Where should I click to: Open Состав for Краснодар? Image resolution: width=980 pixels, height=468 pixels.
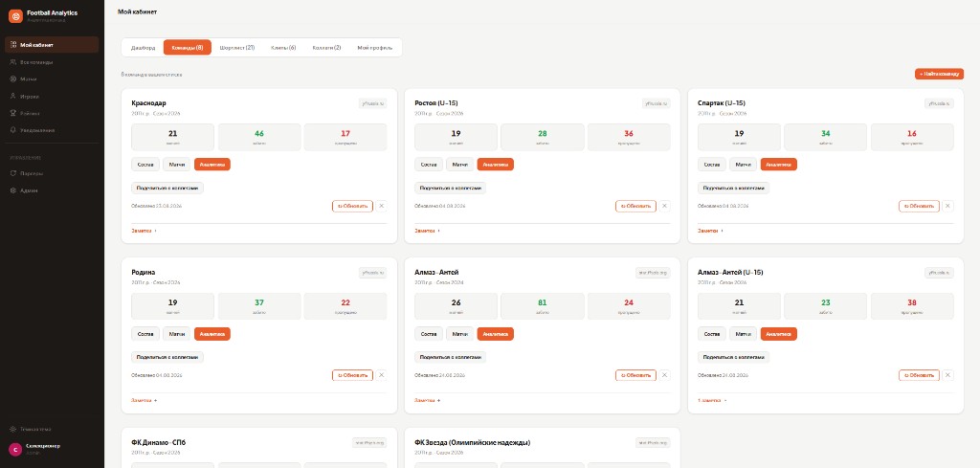pyautogui.click(x=145, y=165)
